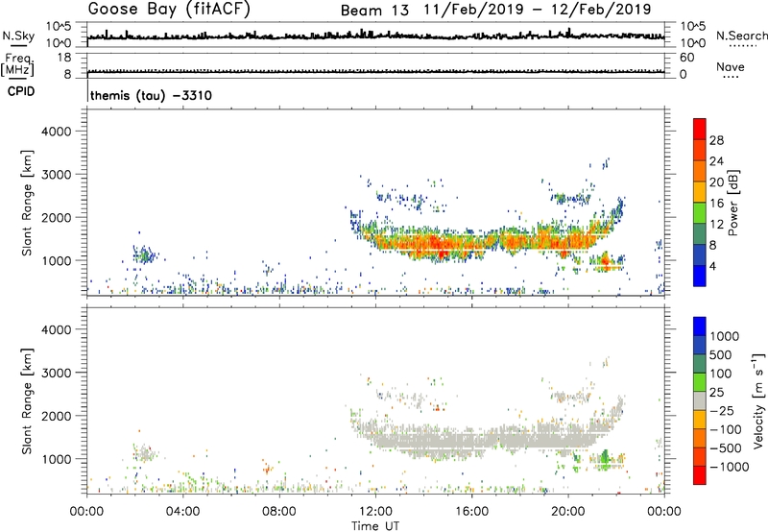Image resolution: width=768 pixels, height=532 pixels.
Task: Click the 'Velocity [m s-1]' color bar label
Action: pyautogui.click(x=758, y=400)
